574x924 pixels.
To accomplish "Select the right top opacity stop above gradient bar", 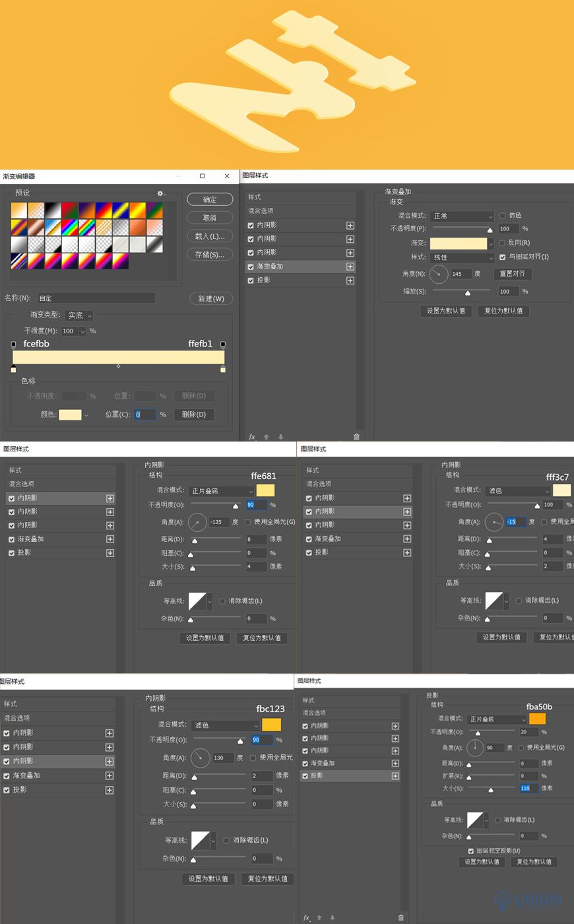I will tap(223, 344).
